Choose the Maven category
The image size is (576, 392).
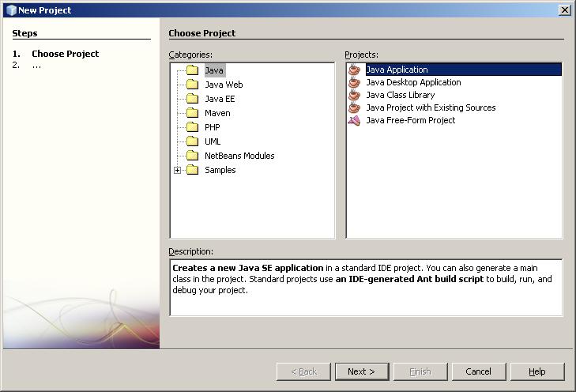217,113
